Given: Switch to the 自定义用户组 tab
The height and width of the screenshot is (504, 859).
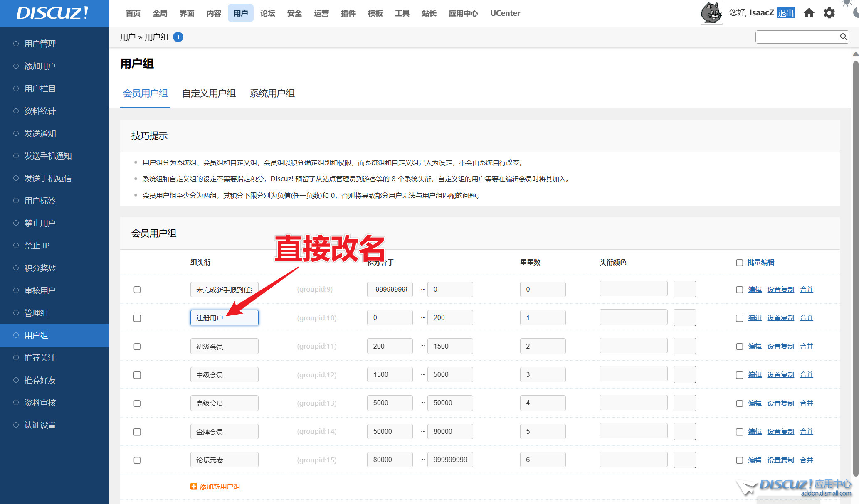Looking at the screenshot, I should point(209,93).
